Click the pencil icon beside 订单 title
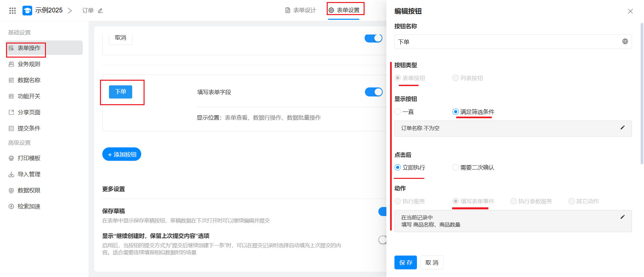The image size is (644, 277). (x=100, y=11)
